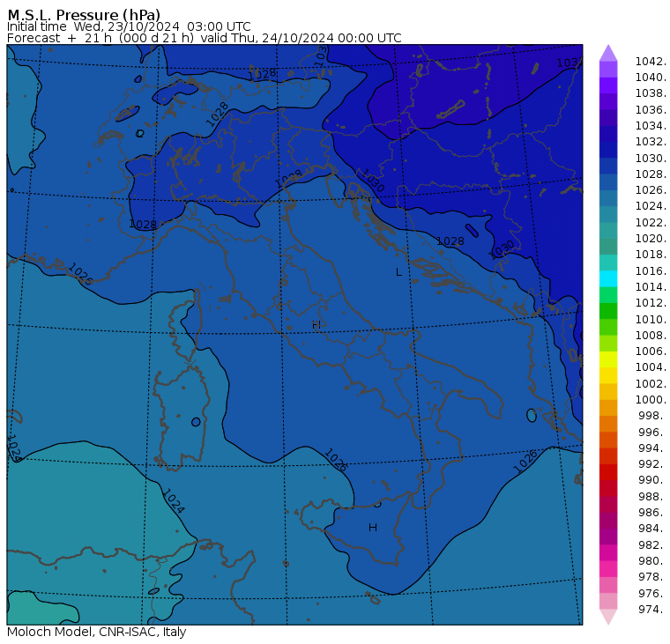Click the violet top arrow of the color scale
Screen dimensions: 670x644
pos(608,53)
